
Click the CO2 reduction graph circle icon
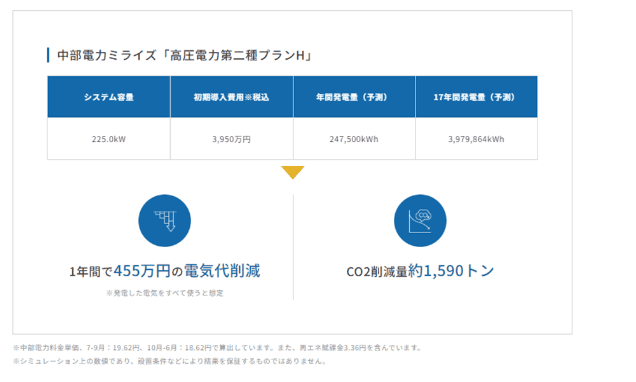[x=420, y=221]
